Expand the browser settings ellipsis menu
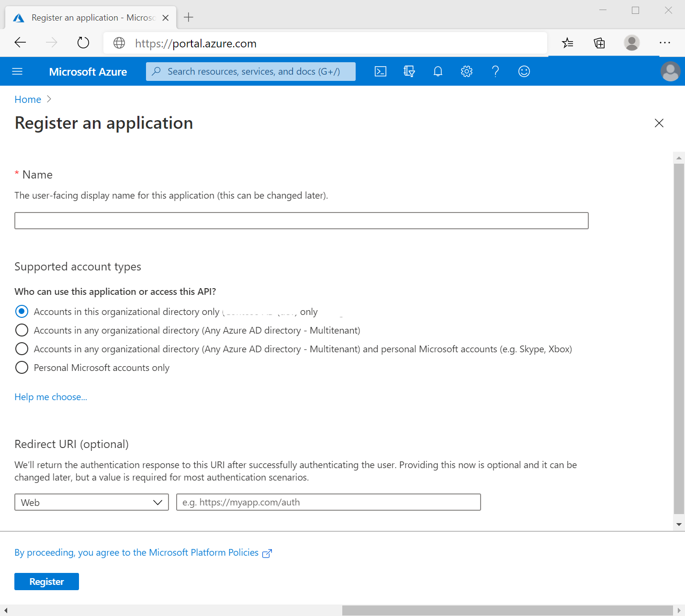This screenshot has height=616, width=685. click(x=665, y=43)
